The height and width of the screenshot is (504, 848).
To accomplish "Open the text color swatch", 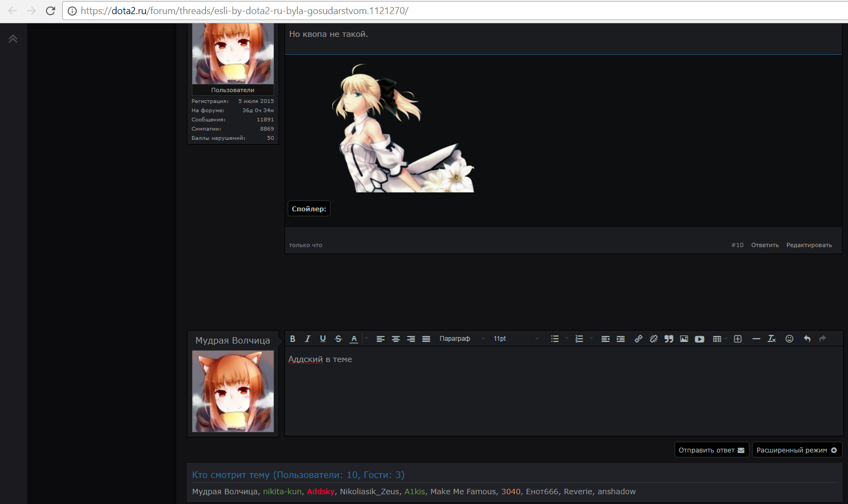I will (354, 338).
